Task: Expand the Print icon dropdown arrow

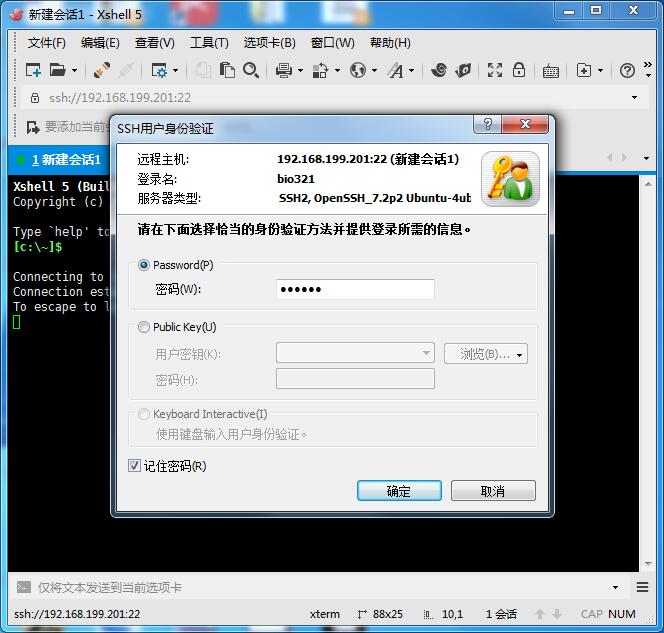Action: (x=300, y=70)
